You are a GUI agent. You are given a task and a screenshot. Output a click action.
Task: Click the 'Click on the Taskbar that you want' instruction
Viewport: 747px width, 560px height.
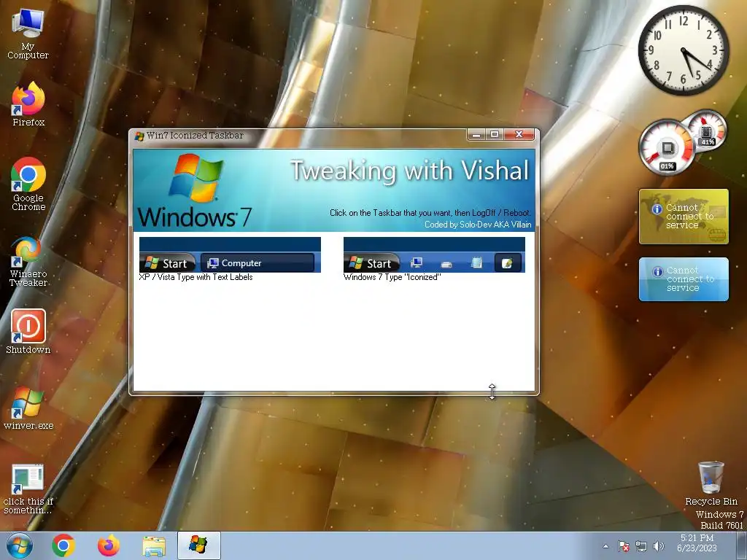[x=430, y=213]
